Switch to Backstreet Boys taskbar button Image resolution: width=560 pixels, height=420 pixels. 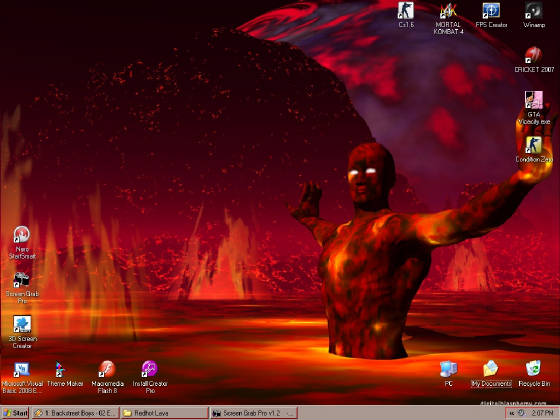point(75,413)
